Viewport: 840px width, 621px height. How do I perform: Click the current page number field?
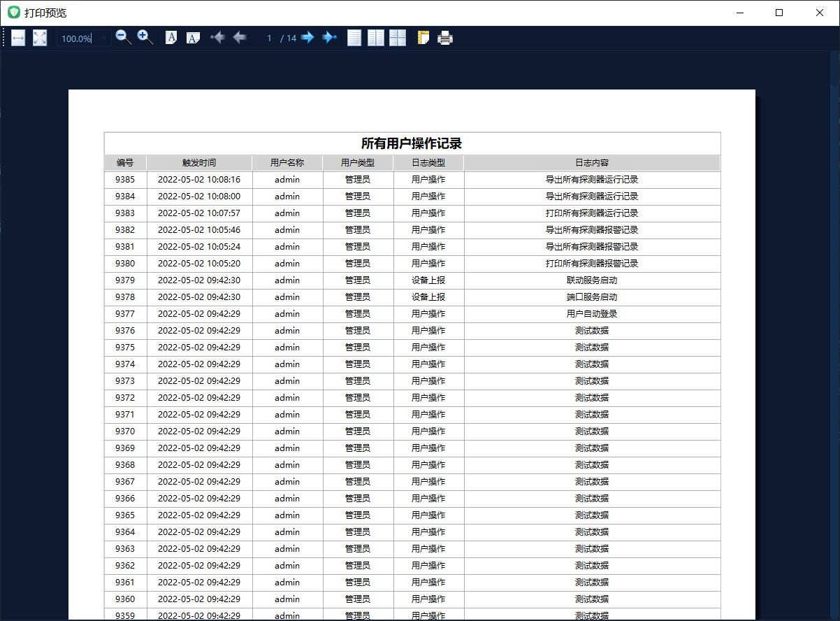[269, 38]
